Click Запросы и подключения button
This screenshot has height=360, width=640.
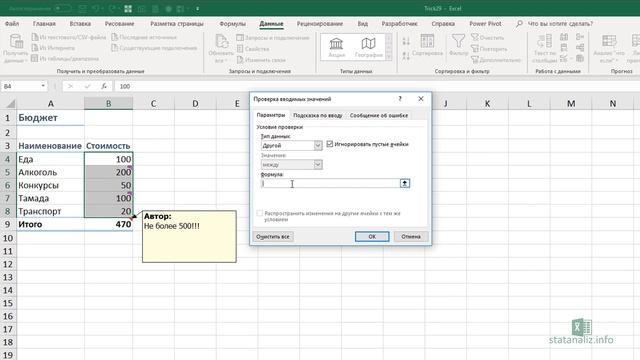273,38
